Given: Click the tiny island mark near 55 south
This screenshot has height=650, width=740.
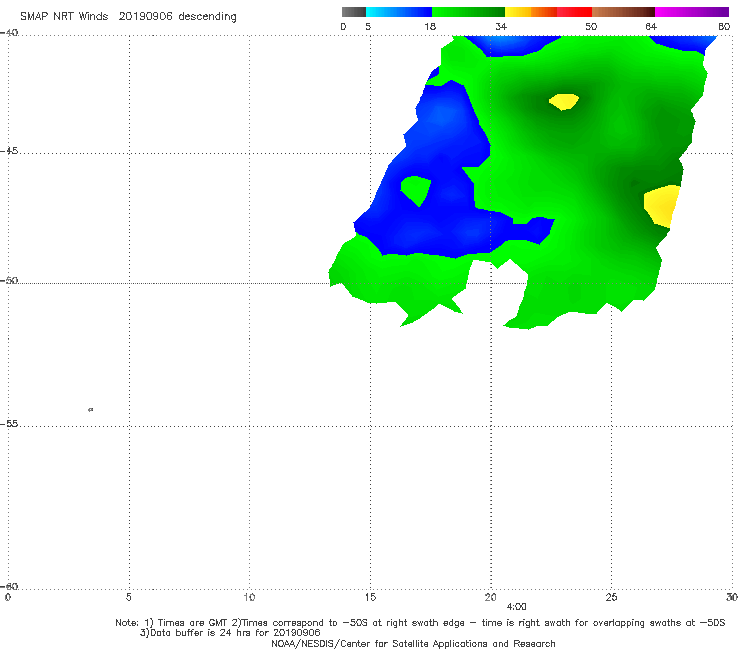Looking at the screenshot, I should tap(91, 410).
